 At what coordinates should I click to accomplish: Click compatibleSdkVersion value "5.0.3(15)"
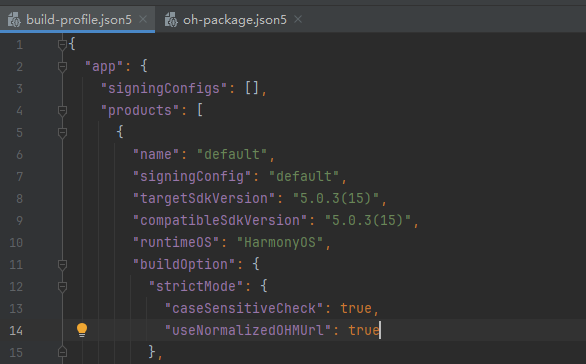(x=368, y=220)
